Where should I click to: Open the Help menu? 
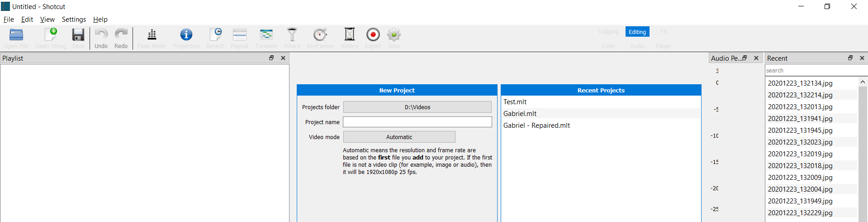click(x=100, y=19)
